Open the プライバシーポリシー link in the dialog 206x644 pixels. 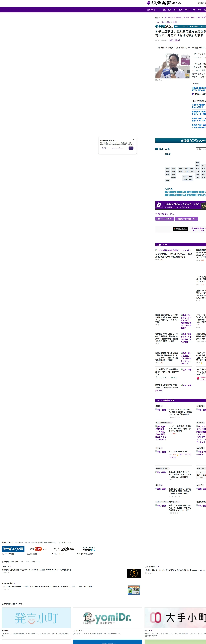[117, 148]
